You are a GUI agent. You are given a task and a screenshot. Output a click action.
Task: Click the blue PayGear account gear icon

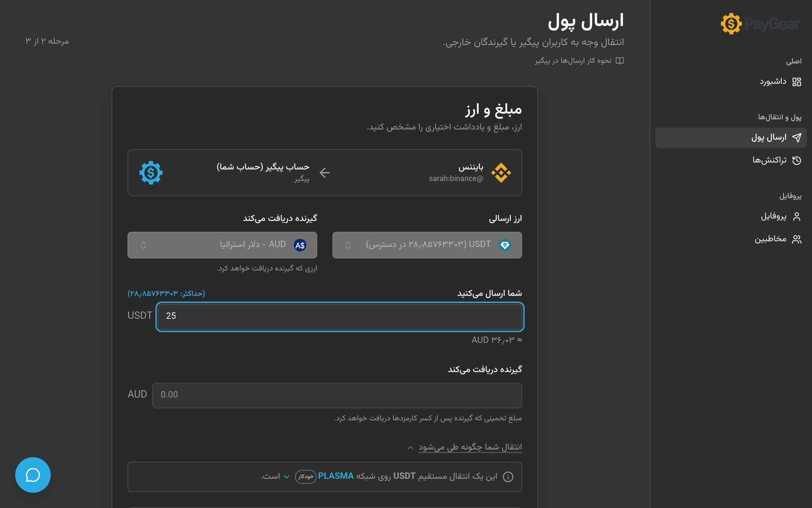pyautogui.click(x=151, y=173)
